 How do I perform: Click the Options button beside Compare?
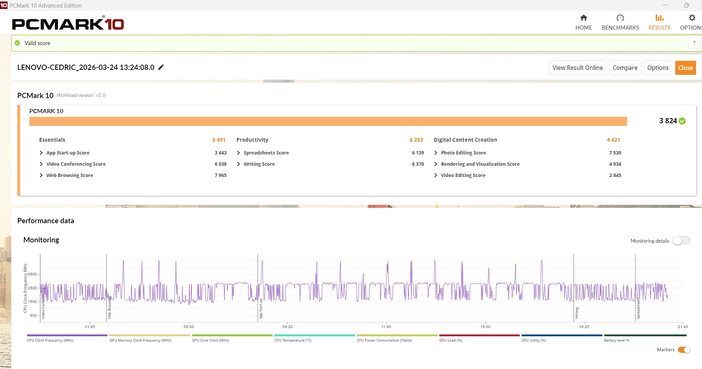click(x=658, y=68)
